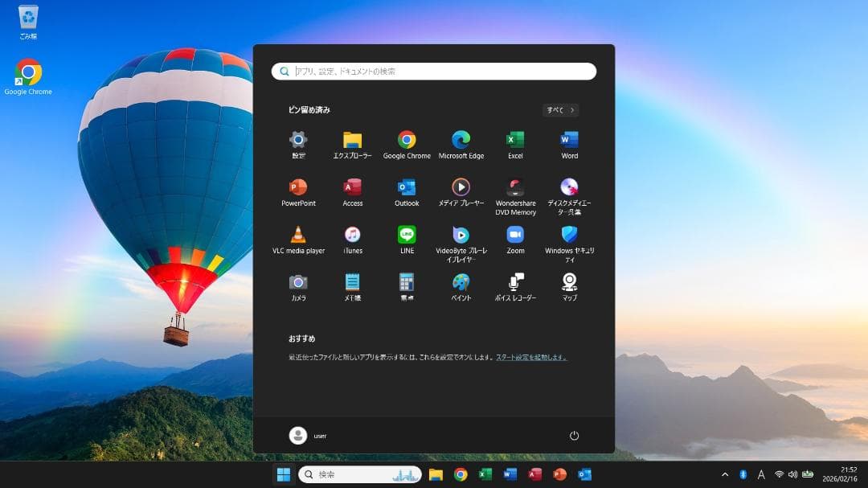The image size is (868, 488).
Task: Open the Maps app
Action: coord(570,288)
